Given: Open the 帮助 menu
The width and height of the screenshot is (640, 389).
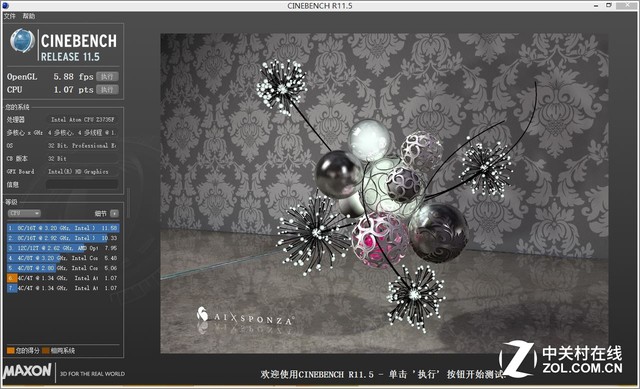Looking at the screenshot, I should 29,16.
